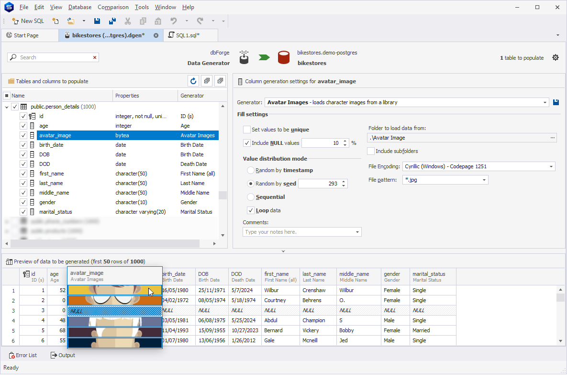Click the Save icon in toolbar
567x392 pixels.
tap(97, 21)
